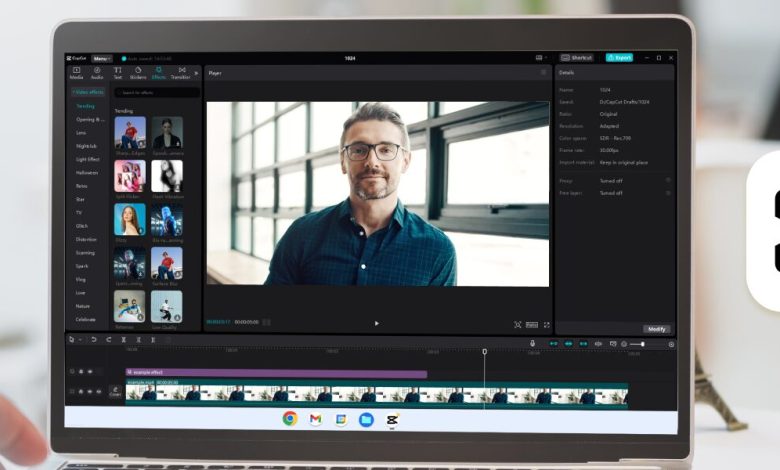The width and height of the screenshot is (780, 470).
Task: Click the Modify button in Details
Action: [x=657, y=329]
